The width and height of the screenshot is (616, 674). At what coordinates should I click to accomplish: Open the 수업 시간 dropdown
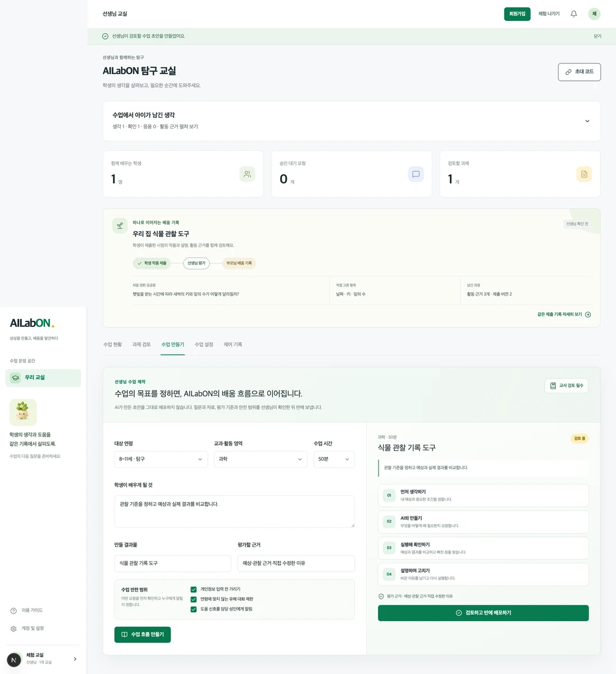point(334,459)
